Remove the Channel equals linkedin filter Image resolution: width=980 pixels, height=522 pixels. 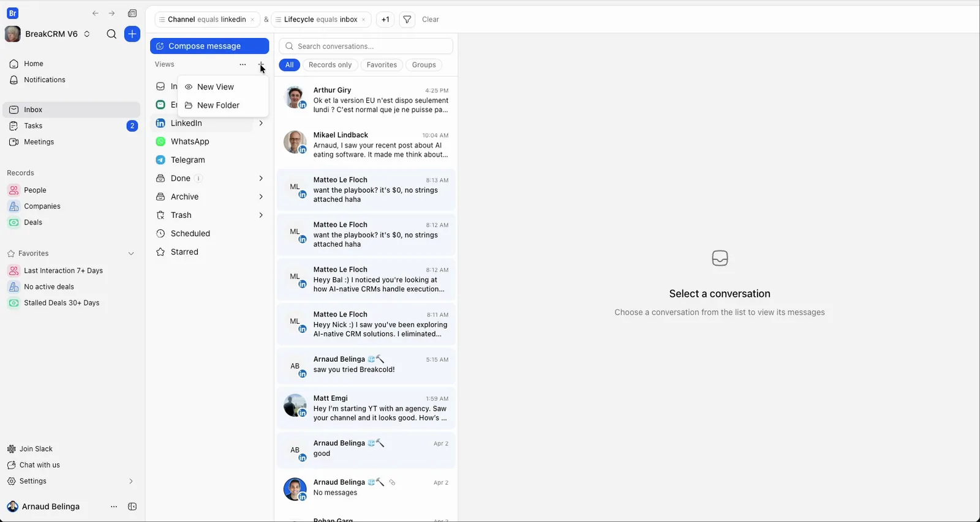click(x=252, y=20)
